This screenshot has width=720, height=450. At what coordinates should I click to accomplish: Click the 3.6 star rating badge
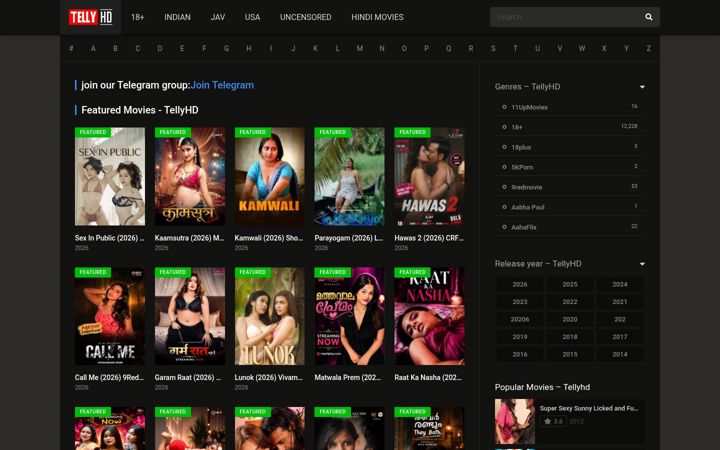click(553, 421)
